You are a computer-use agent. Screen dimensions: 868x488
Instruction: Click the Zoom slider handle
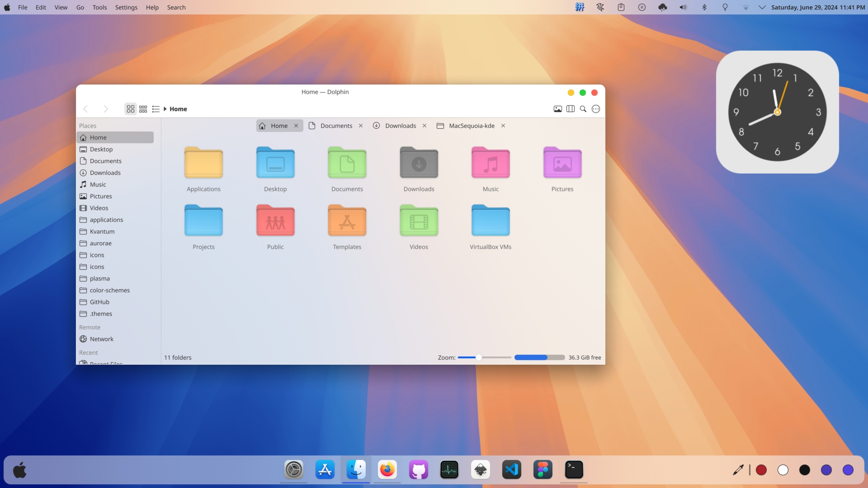[479, 357]
